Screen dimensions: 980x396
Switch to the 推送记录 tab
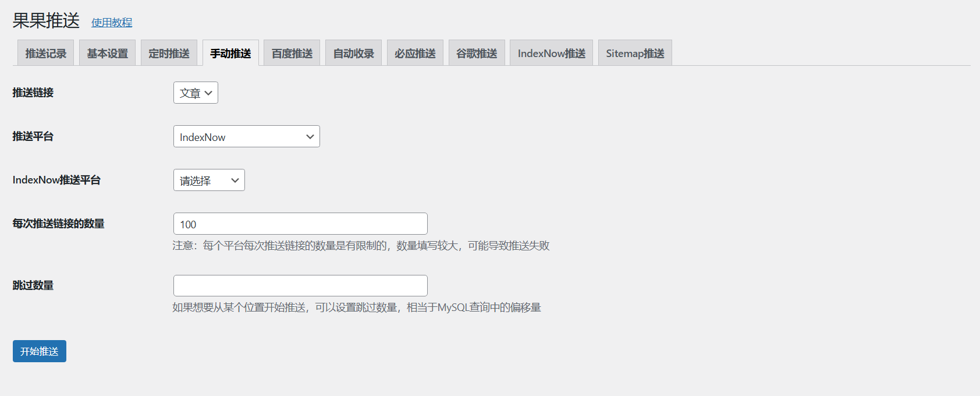coord(46,53)
